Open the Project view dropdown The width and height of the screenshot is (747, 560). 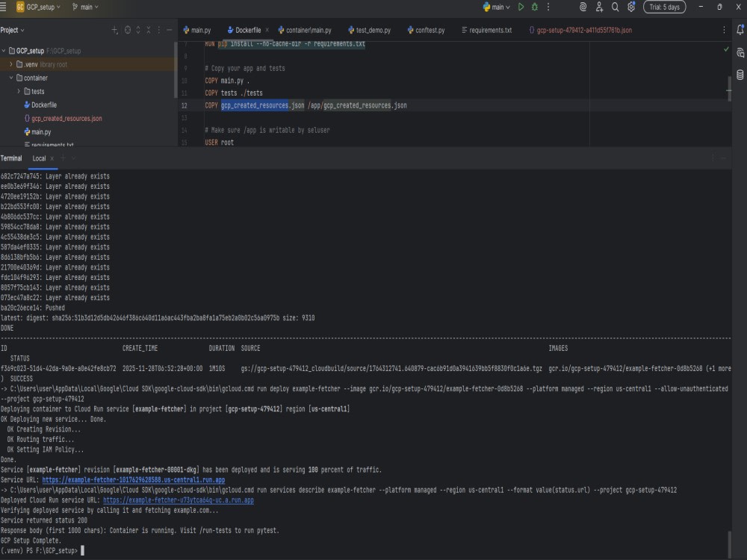tap(13, 30)
